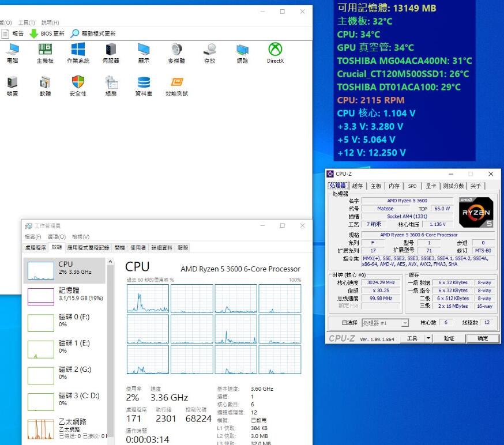Click the 報告 report toolbar button
Viewport: 504px width, 445px height.
click(13, 33)
